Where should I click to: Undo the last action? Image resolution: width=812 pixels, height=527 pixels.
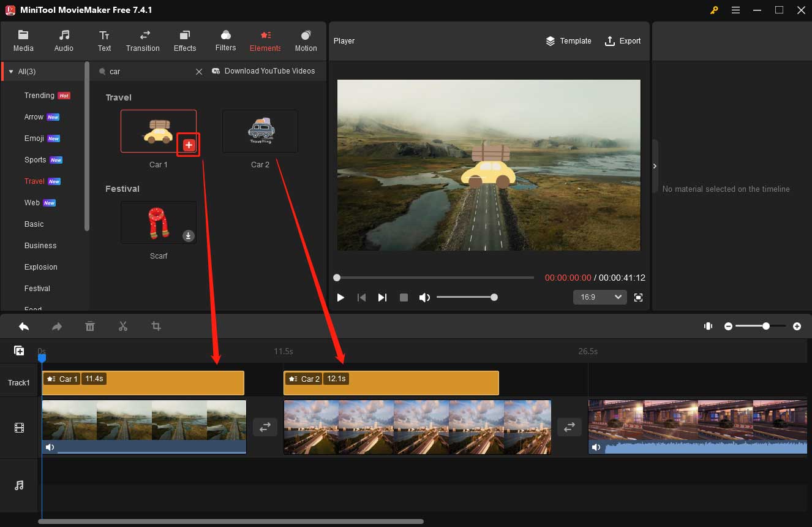point(24,327)
